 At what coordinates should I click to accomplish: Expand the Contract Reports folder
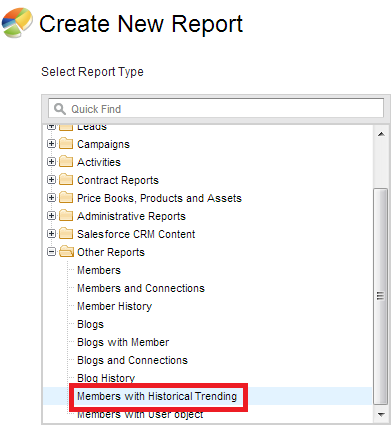51,180
